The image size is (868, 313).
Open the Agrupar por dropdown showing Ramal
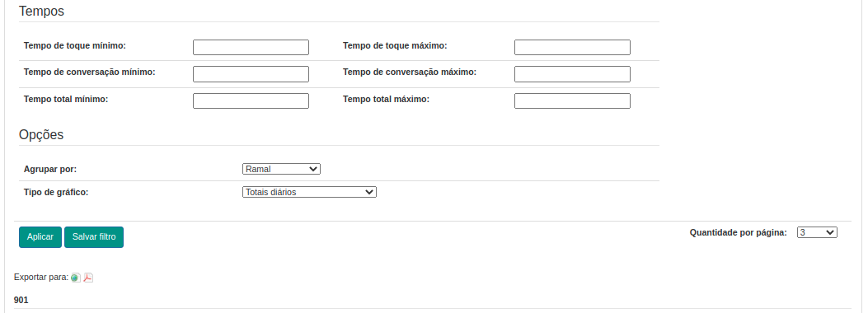point(281,169)
